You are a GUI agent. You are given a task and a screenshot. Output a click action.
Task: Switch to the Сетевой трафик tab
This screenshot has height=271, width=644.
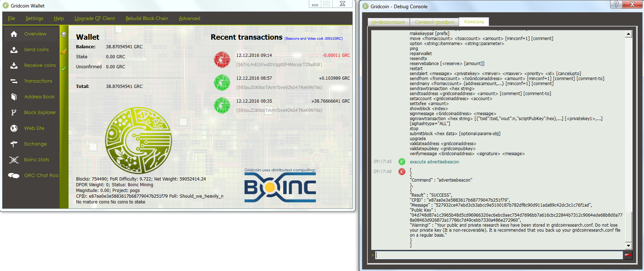[x=434, y=22]
